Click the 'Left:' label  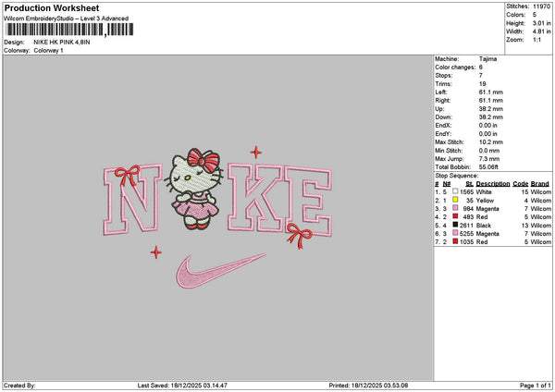tap(441, 92)
